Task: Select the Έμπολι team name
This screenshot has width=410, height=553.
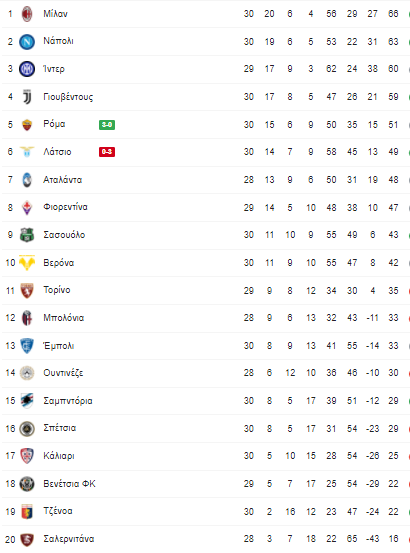Action: tap(59, 346)
